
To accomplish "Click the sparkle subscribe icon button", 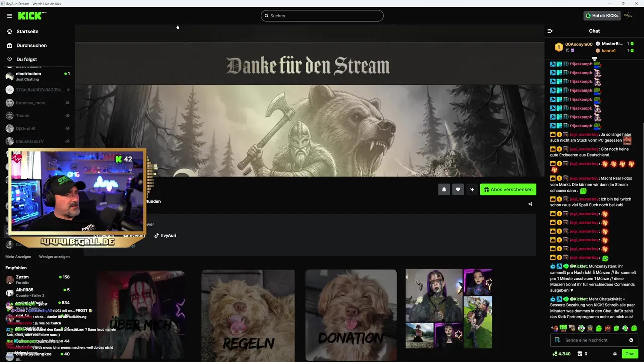I will pos(472,189).
